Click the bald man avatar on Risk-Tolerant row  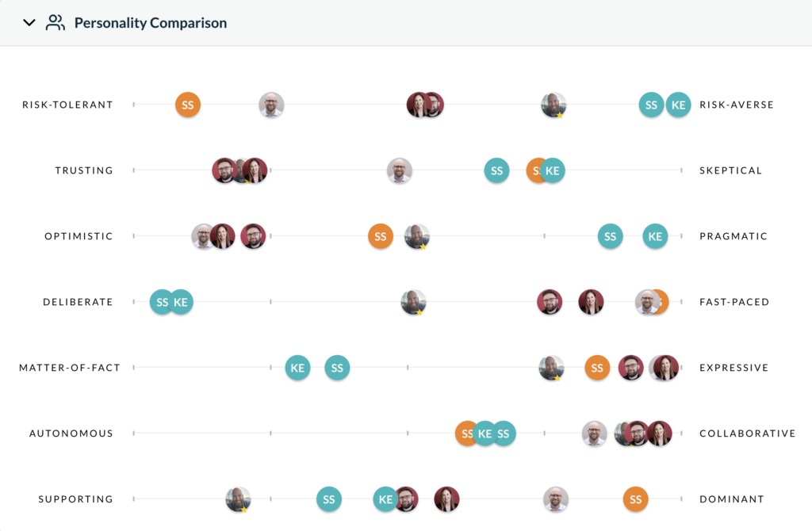pos(271,105)
